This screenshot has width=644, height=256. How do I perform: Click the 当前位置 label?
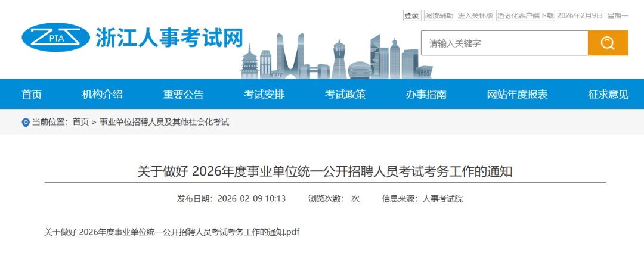(x=50, y=122)
